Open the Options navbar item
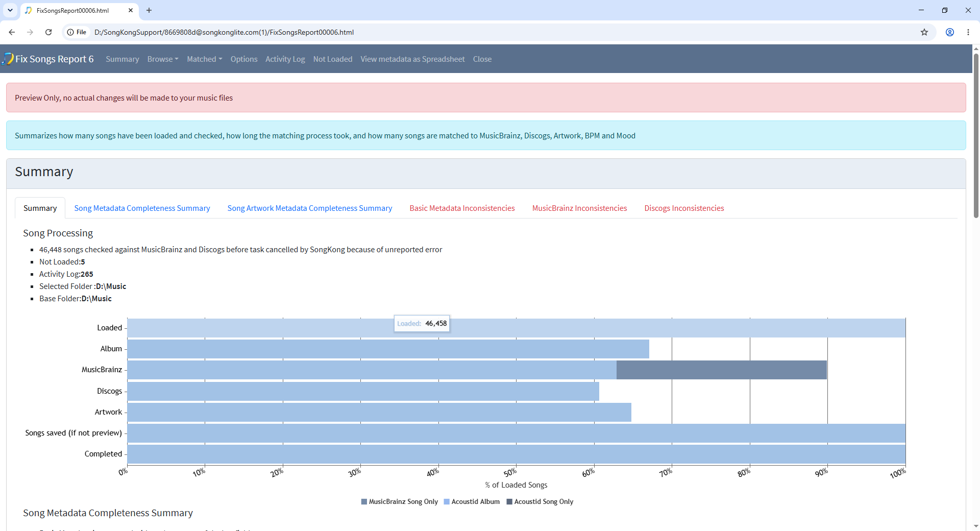Screen dimensions: 980x531 (x=244, y=59)
